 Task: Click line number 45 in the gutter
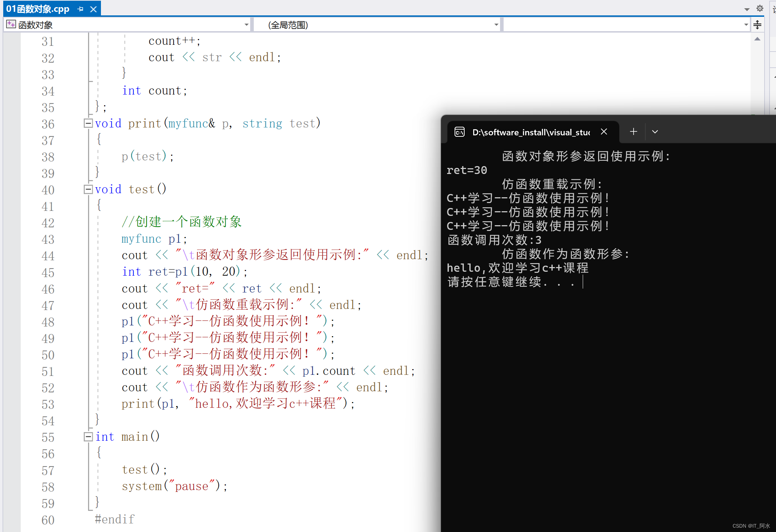pos(48,272)
